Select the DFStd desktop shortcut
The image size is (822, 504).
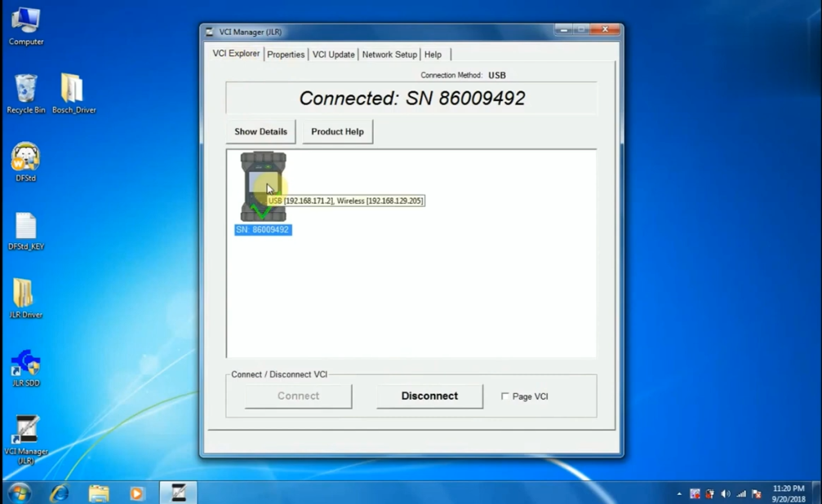[25, 162]
